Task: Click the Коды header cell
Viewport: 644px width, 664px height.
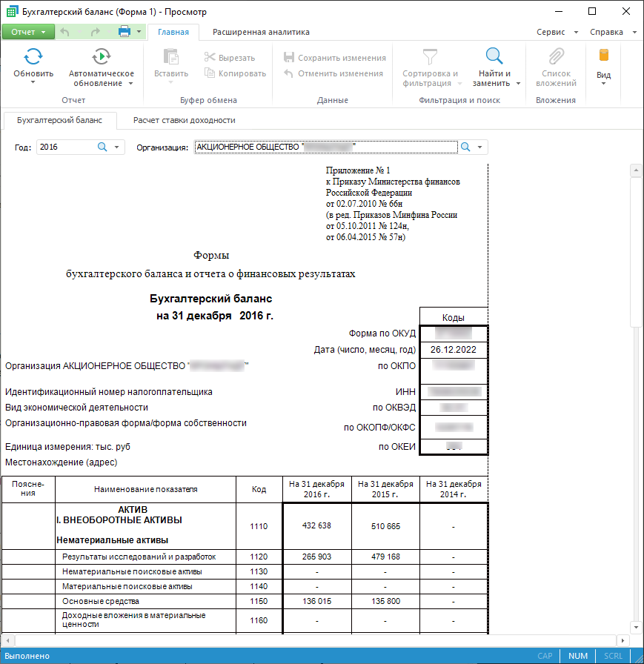Action: [454, 317]
